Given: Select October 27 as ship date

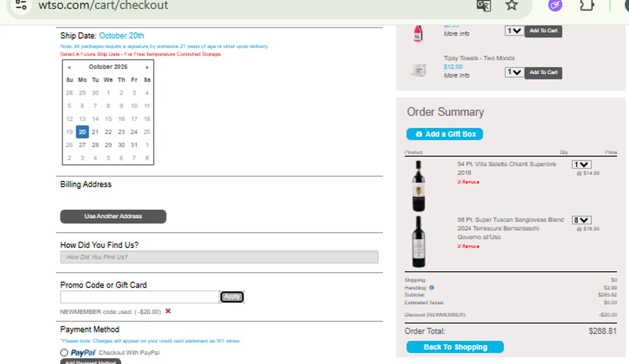Looking at the screenshot, I should coord(82,145).
